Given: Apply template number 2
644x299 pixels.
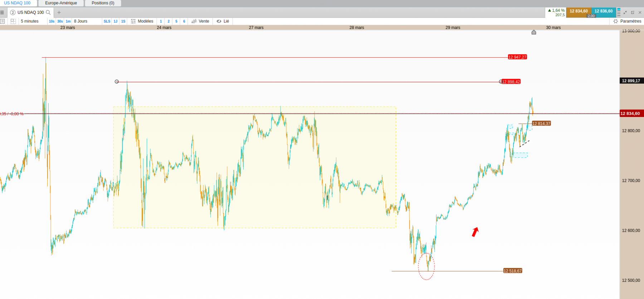Looking at the screenshot, I should click(169, 21).
